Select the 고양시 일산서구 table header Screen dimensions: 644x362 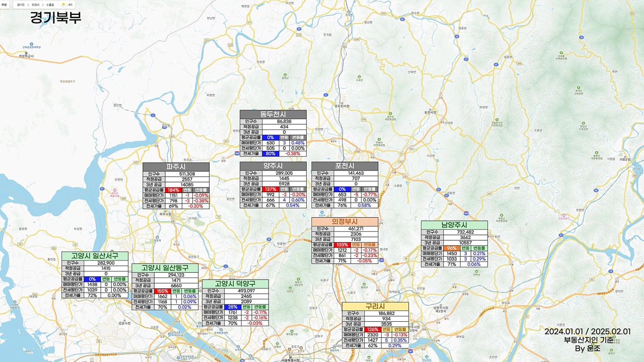tap(94, 256)
